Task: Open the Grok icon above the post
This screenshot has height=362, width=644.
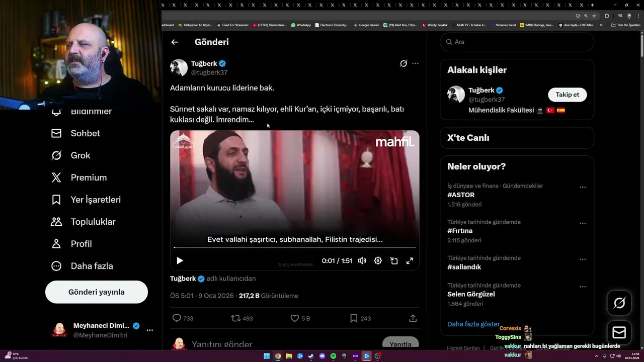Action: (404, 64)
